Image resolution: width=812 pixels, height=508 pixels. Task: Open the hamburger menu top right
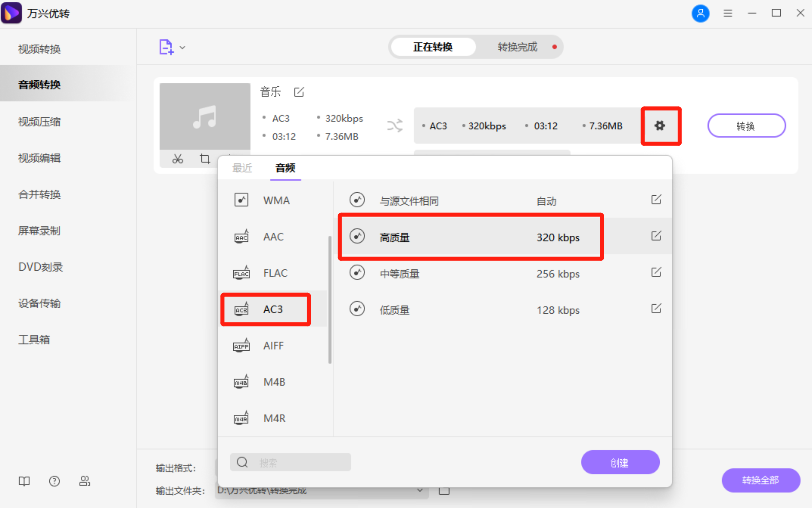[728, 13]
